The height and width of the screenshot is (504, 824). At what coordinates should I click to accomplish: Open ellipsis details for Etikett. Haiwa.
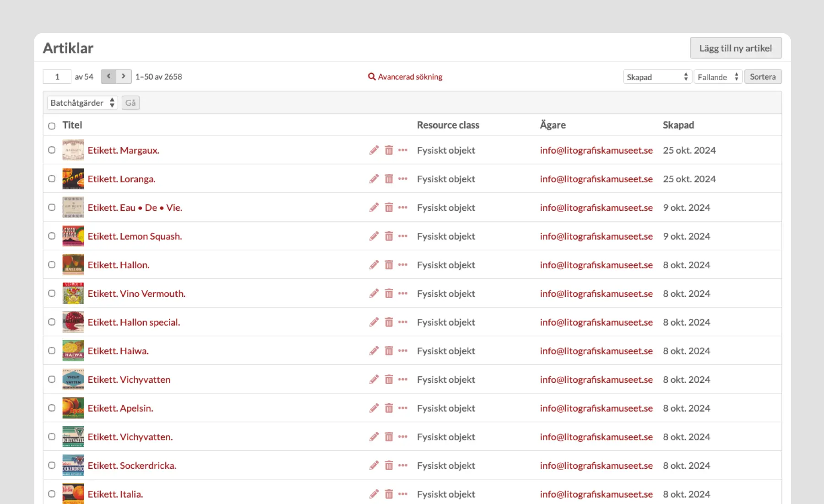coord(403,351)
